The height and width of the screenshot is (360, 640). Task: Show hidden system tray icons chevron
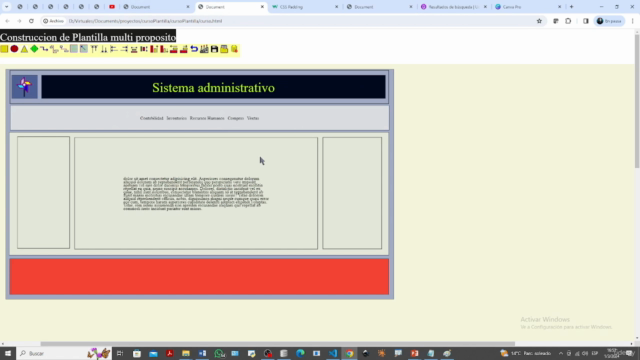tap(561, 353)
